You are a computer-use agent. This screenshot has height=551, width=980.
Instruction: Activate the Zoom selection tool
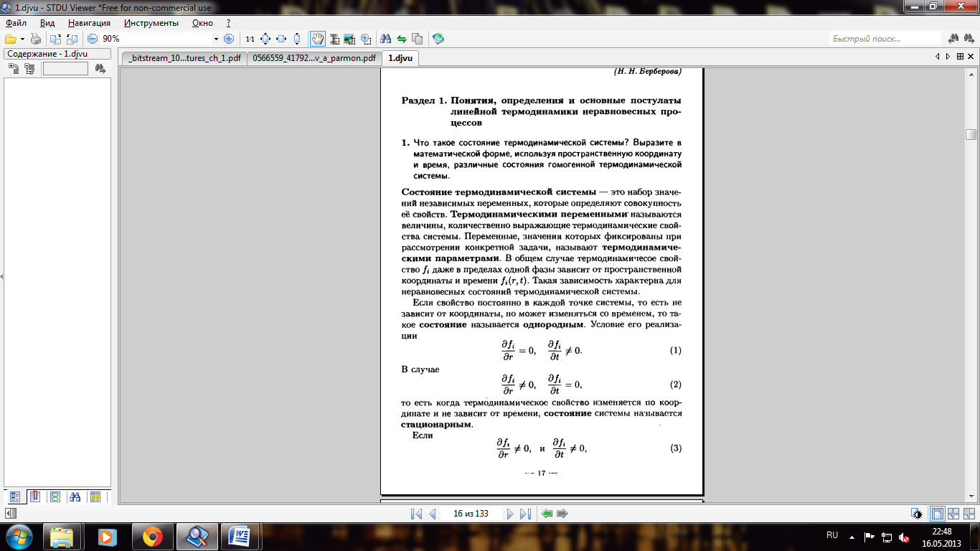[365, 39]
